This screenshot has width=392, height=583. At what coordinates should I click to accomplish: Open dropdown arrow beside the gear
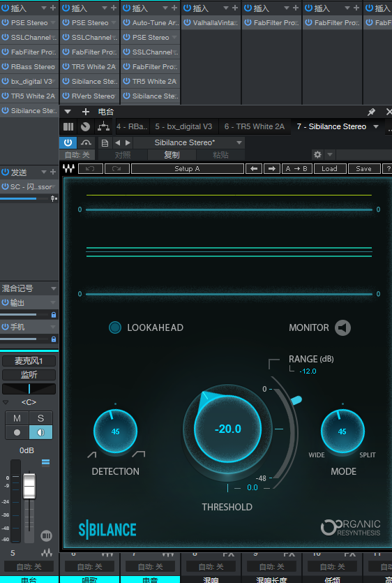(330, 154)
